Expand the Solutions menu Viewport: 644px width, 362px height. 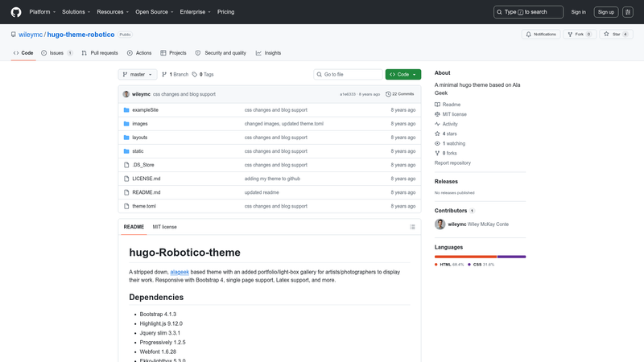(x=76, y=12)
